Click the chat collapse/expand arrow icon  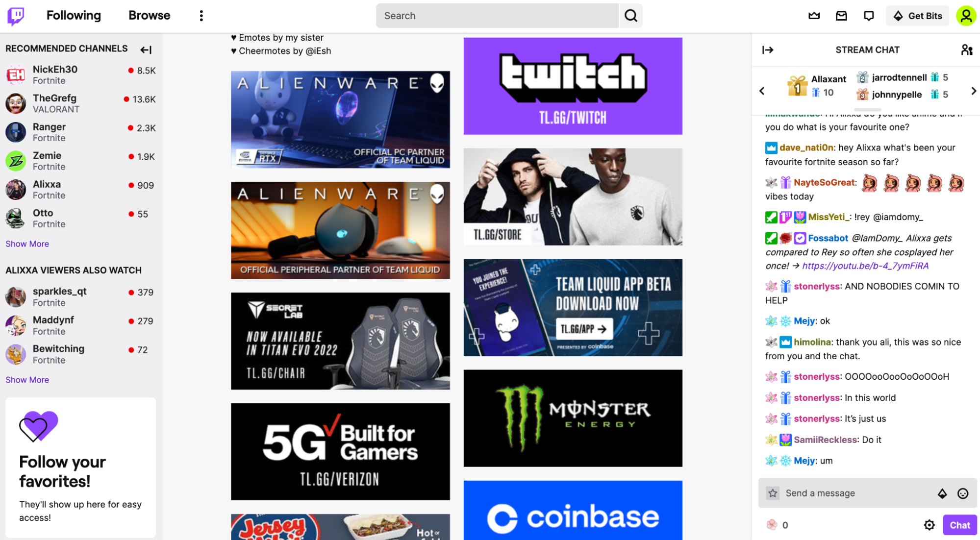coord(768,50)
